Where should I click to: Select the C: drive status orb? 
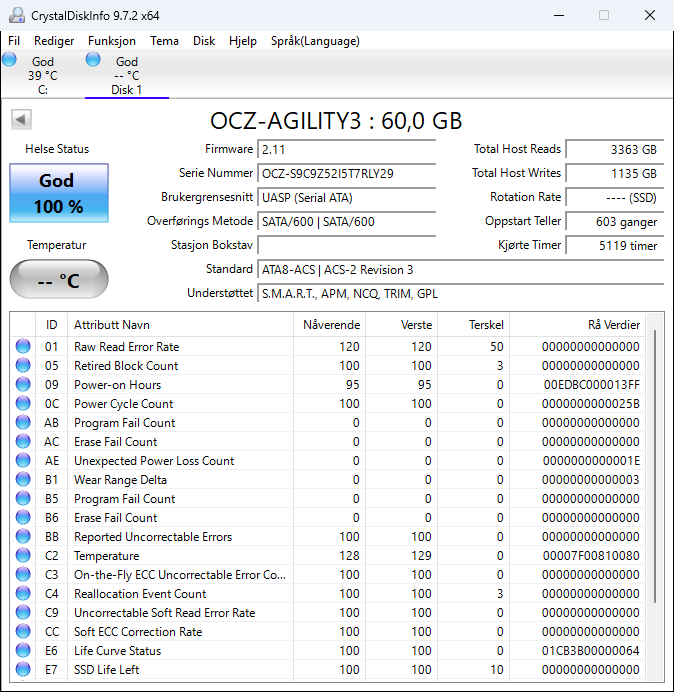point(9,59)
